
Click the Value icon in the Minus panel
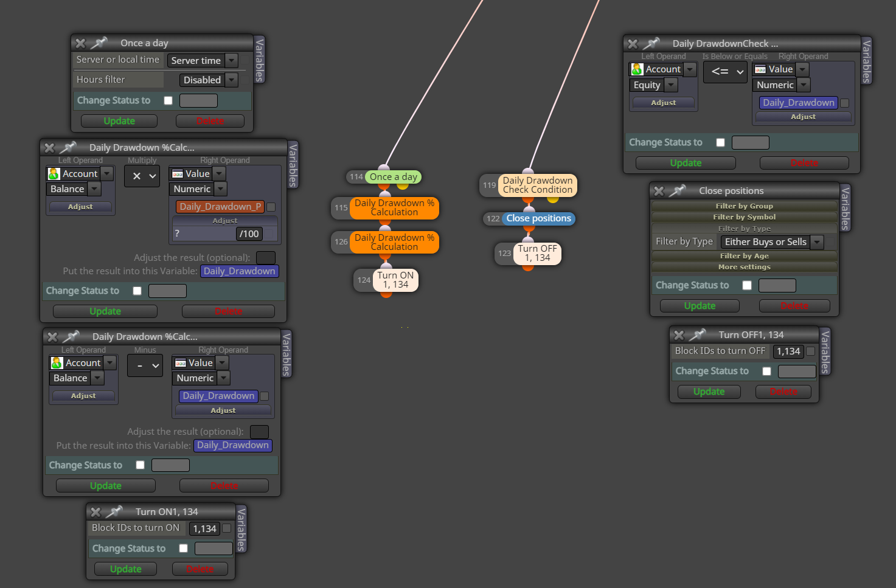(x=180, y=363)
